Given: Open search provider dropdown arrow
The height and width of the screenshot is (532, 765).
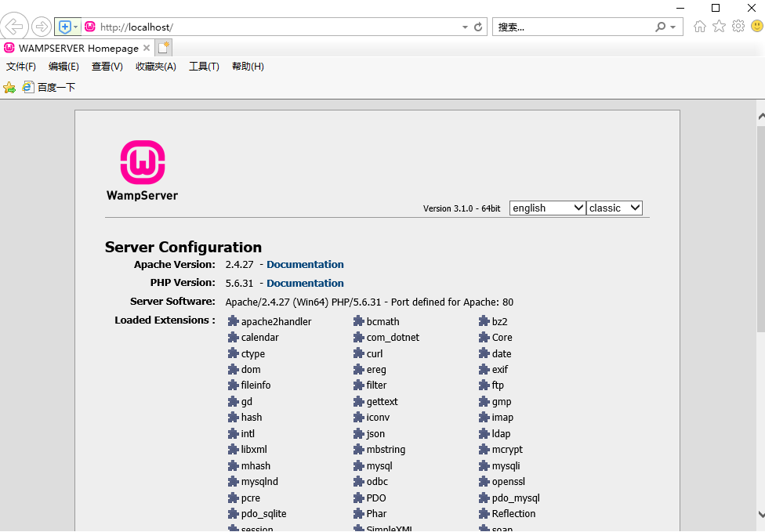Looking at the screenshot, I should (673, 27).
